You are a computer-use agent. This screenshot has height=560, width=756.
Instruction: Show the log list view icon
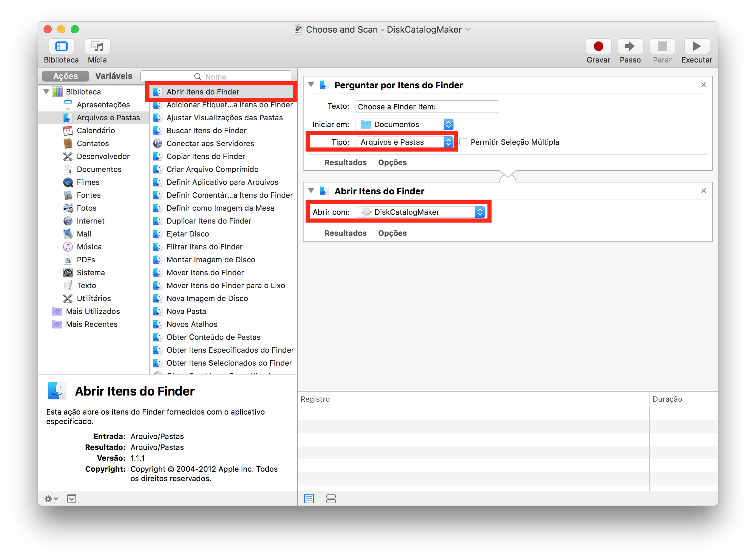click(x=309, y=498)
